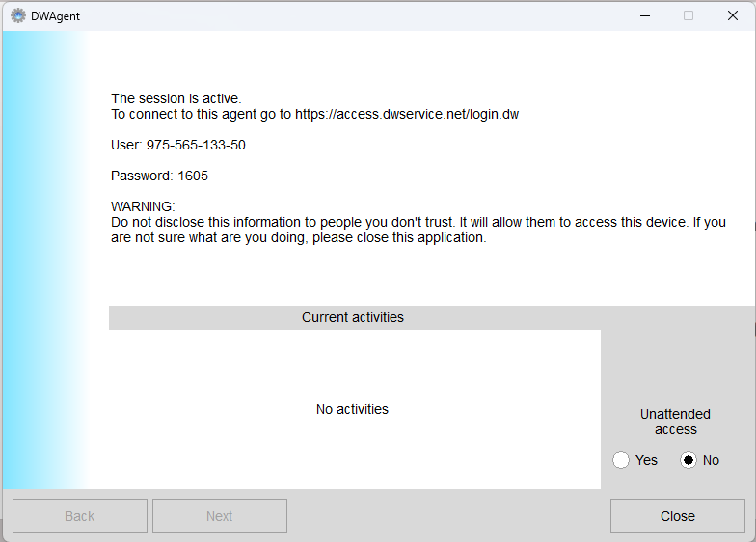
Task: Click the disabled Back button
Action: click(x=79, y=516)
